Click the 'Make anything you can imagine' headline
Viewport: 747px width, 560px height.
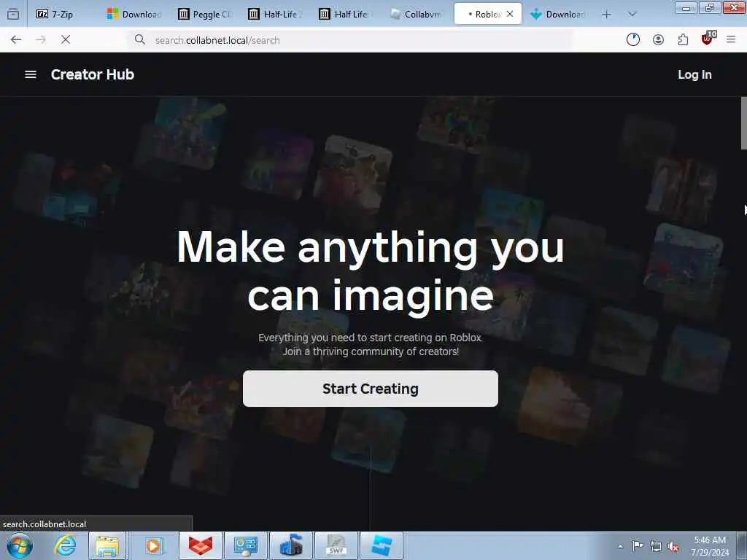[x=370, y=271]
